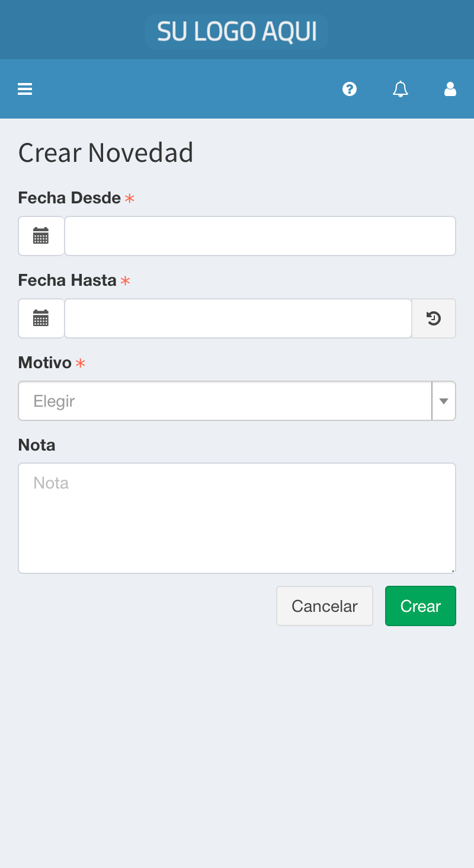Click the calendar icon for Fecha Hasta
Screen dimensions: 474x868
tap(41, 318)
